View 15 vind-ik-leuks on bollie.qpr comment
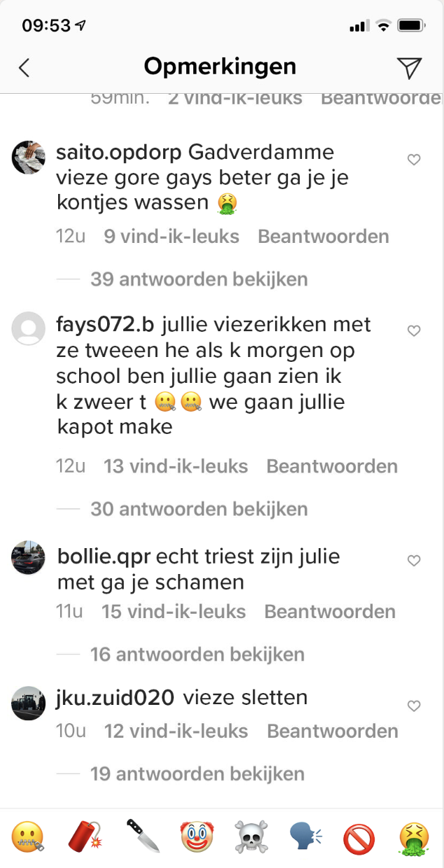The width and height of the screenshot is (444, 868). click(174, 612)
